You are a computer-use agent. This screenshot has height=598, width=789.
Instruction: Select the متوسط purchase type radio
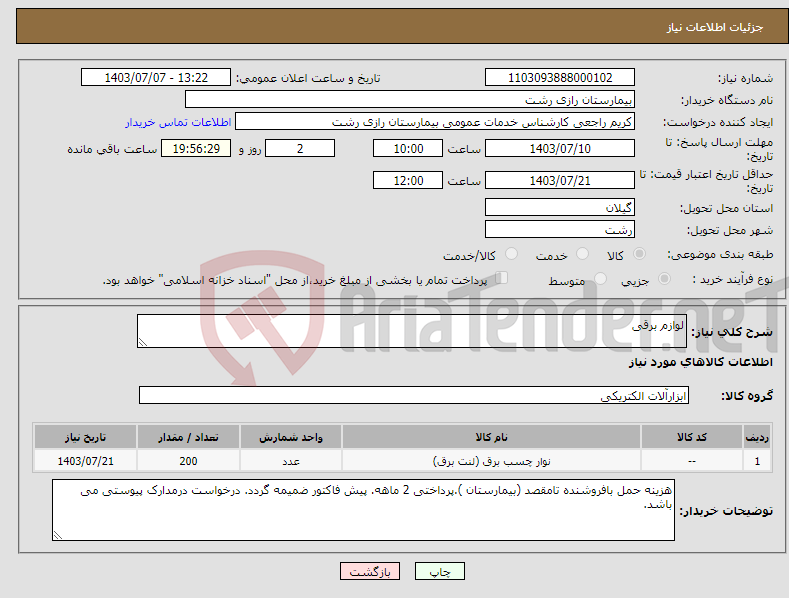[600, 279]
